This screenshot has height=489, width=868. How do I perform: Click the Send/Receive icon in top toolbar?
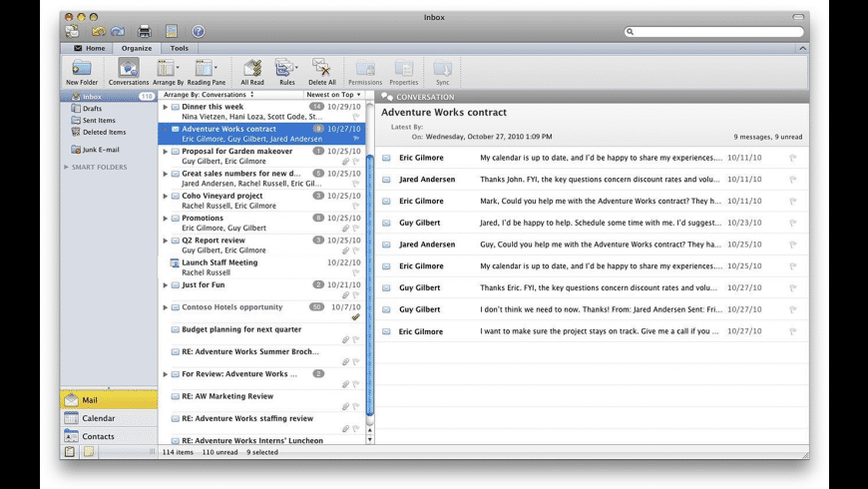pyautogui.click(x=72, y=32)
